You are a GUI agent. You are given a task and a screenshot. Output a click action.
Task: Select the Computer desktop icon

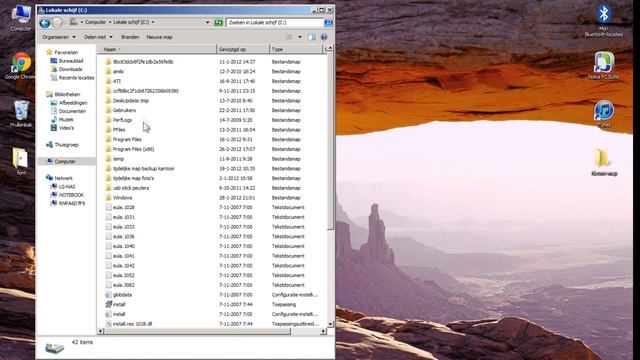(21, 18)
